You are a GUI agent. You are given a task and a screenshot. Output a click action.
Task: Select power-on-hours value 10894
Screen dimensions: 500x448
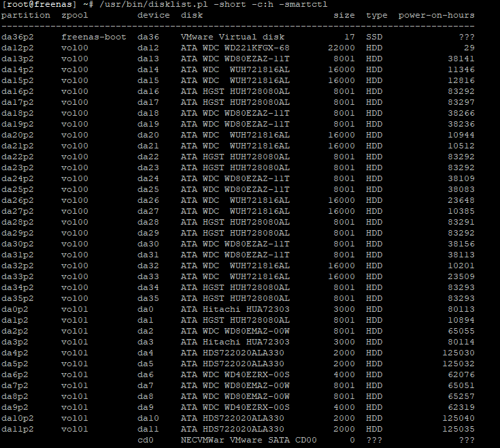(461, 320)
